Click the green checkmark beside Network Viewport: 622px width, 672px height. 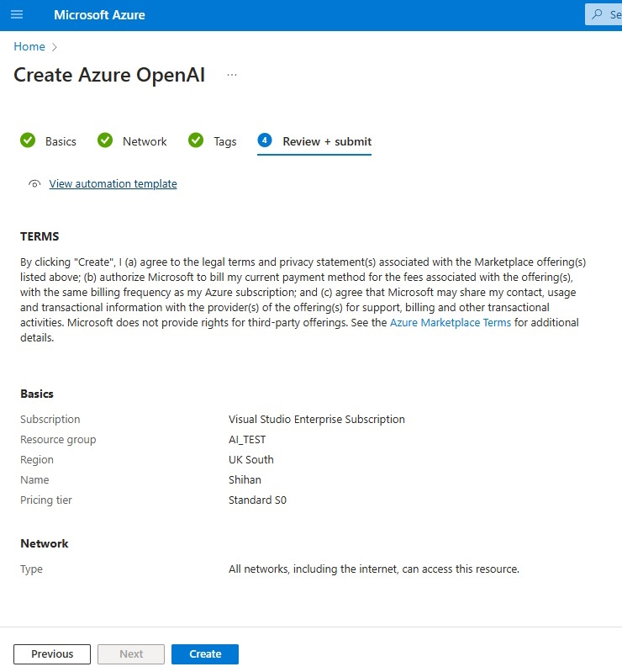105,140
